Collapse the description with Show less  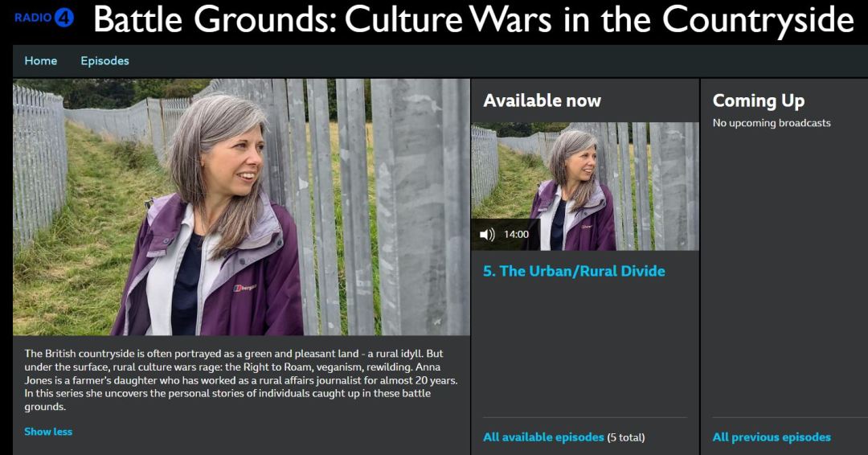48,432
